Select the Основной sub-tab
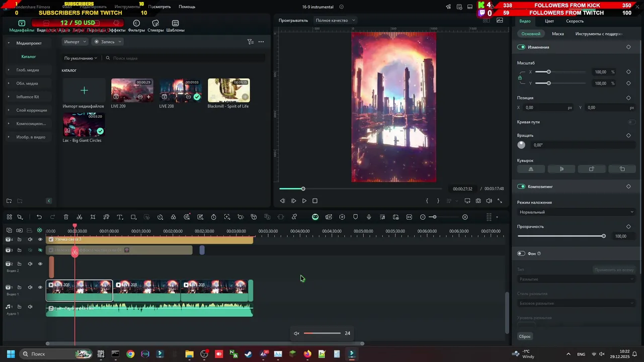The width and height of the screenshot is (644, 362). tap(531, 34)
